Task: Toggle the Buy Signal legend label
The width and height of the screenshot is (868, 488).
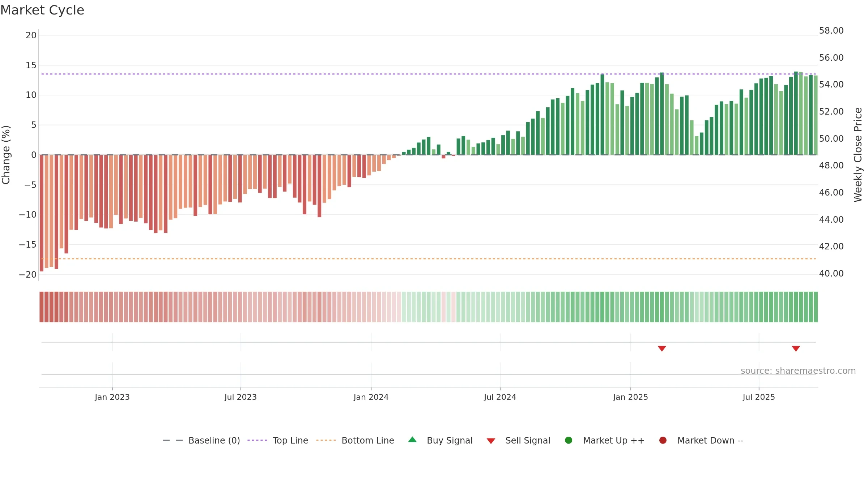Action: (450, 440)
